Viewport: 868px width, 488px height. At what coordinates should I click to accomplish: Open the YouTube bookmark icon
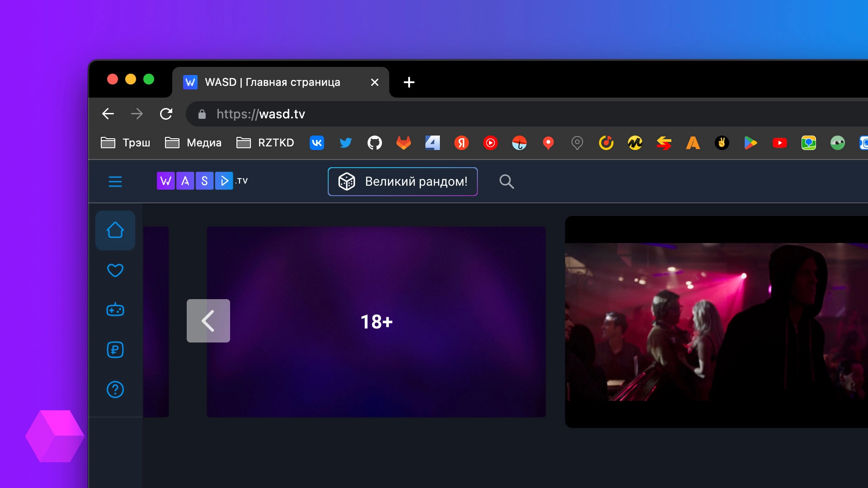[779, 143]
